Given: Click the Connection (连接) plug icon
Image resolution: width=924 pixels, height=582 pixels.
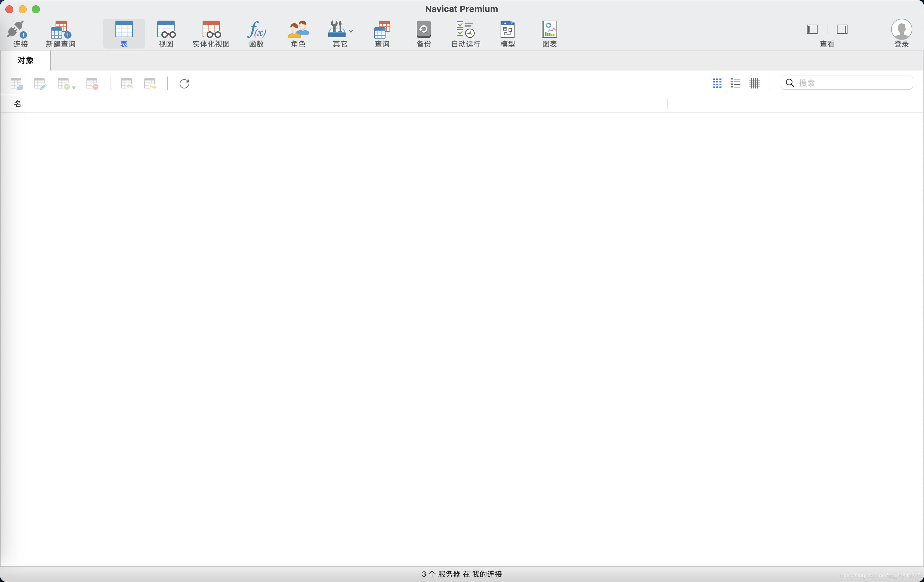Looking at the screenshot, I should [17, 29].
